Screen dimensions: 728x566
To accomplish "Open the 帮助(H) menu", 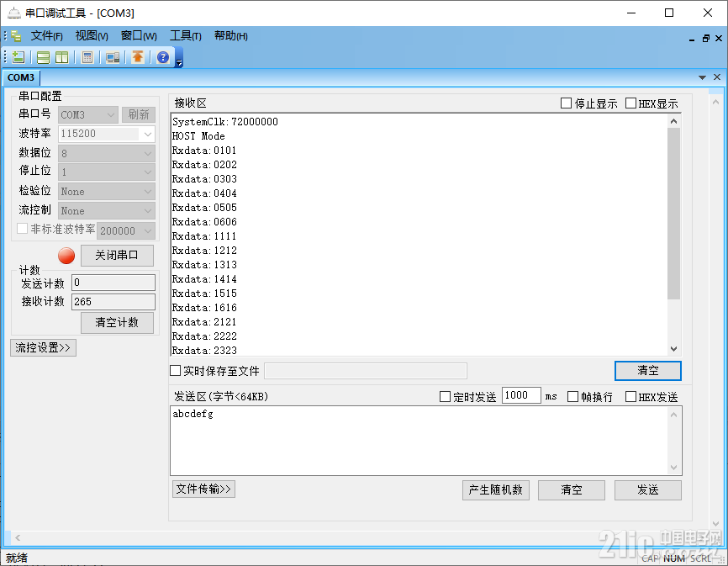I will (x=230, y=36).
